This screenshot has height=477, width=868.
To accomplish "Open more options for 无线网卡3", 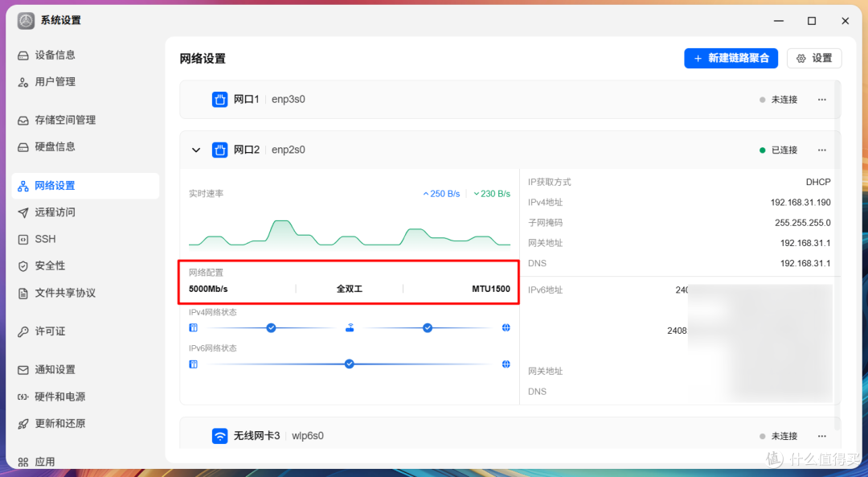I will point(822,436).
